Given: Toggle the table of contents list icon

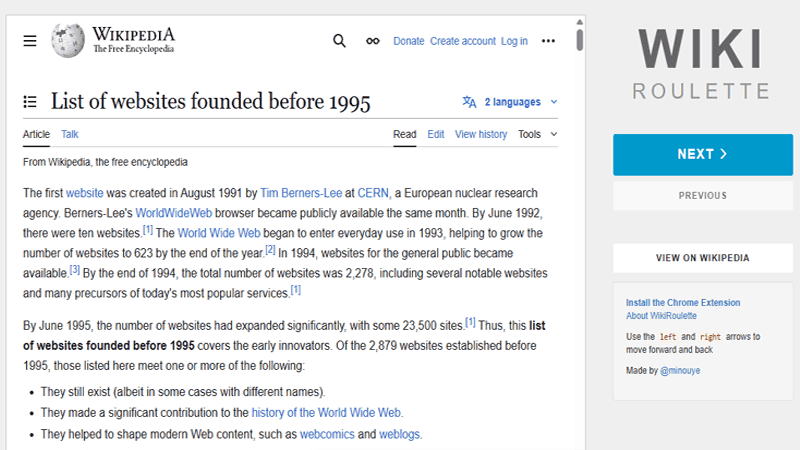Looking at the screenshot, I should (30, 102).
